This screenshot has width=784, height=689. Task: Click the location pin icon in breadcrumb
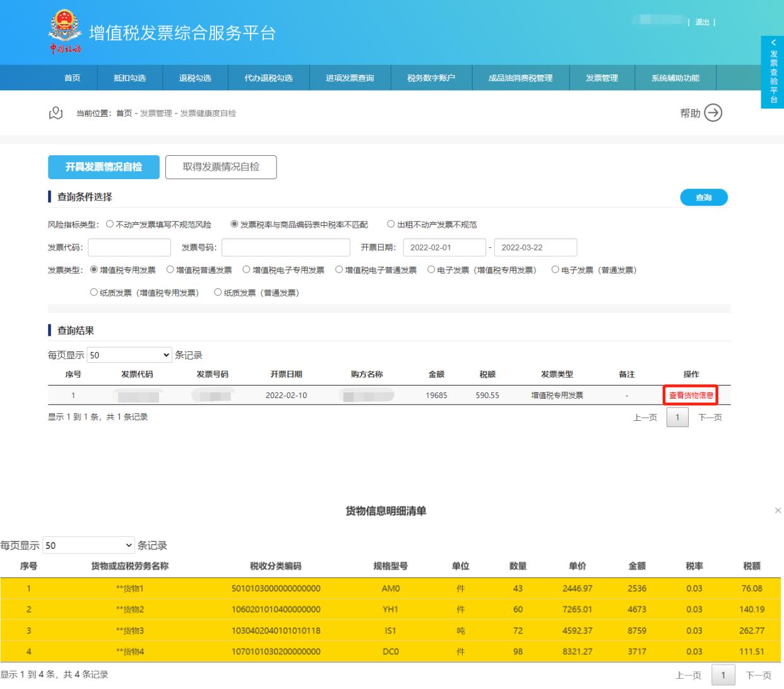[x=56, y=113]
